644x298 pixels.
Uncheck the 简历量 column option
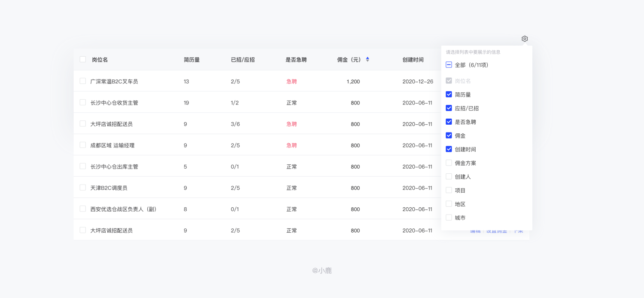tap(449, 94)
